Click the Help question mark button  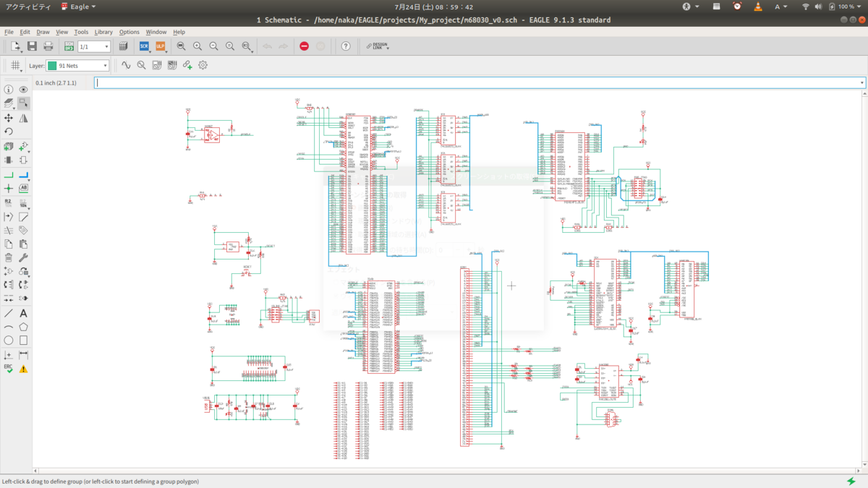(x=346, y=46)
